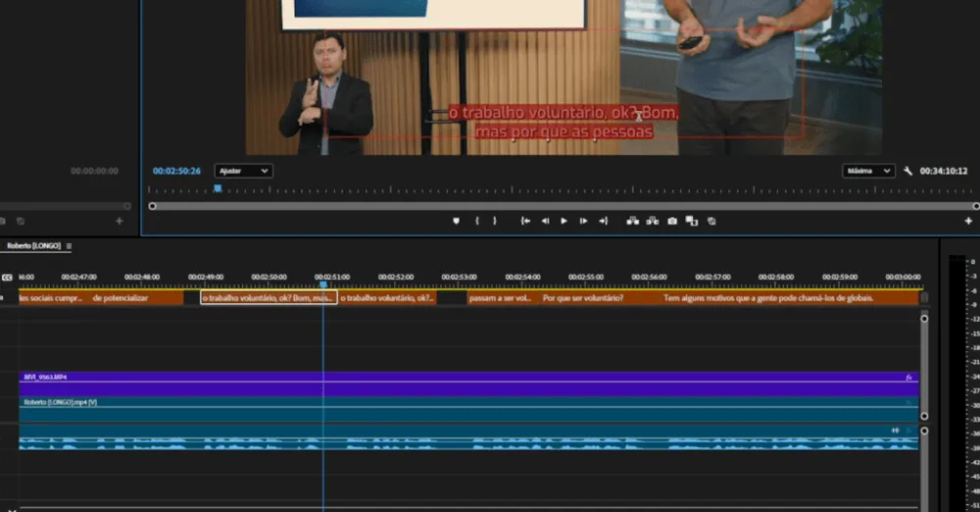Toggle the CC caption track display
Image resolution: width=980 pixels, height=512 pixels.
7,278
